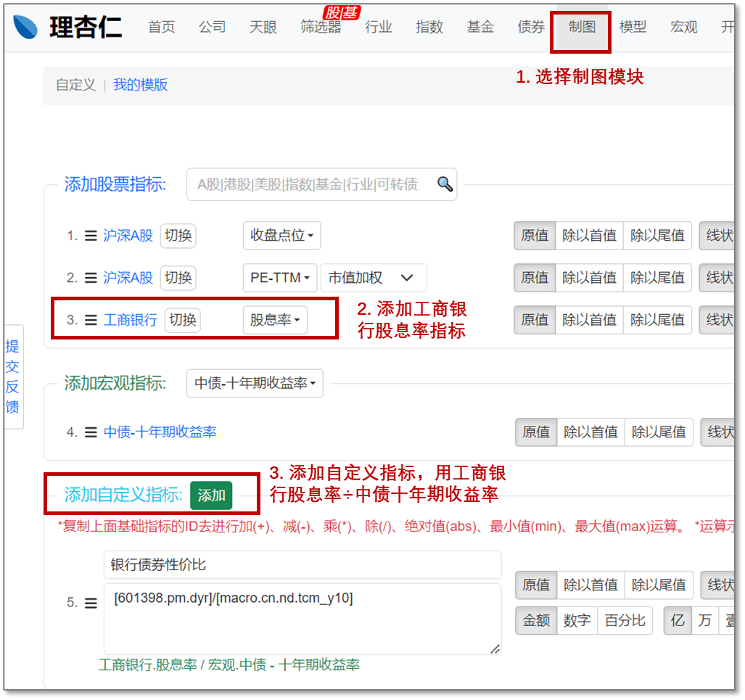Switch to the 自定义 tab
Screen dimensions: 745x700
pyautogui.click(x=75, y=85)
